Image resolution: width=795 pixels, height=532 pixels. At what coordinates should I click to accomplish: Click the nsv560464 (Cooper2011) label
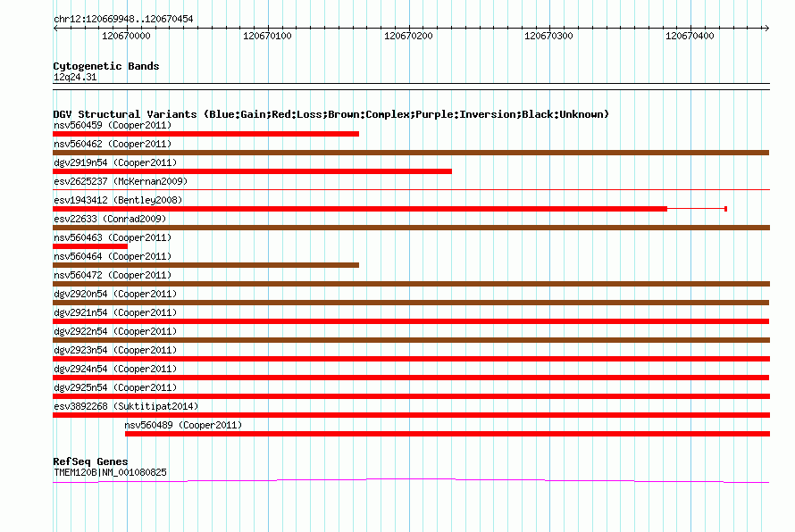coord(113,256)
